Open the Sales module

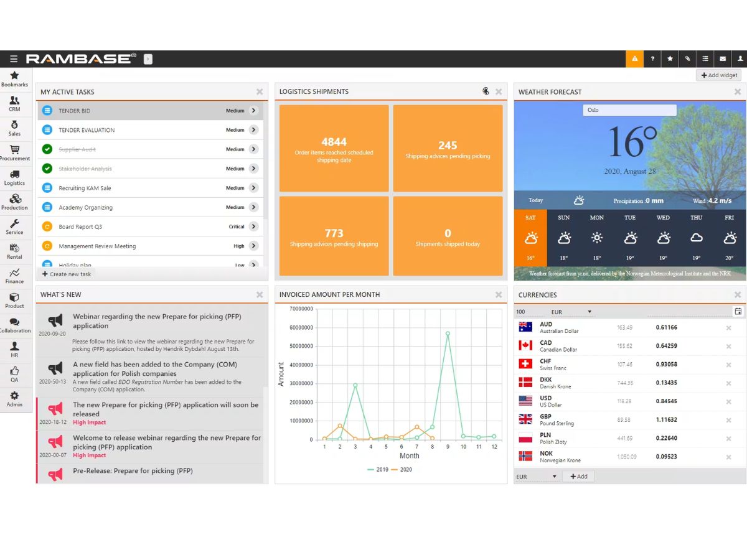click(x=14, y=128)
